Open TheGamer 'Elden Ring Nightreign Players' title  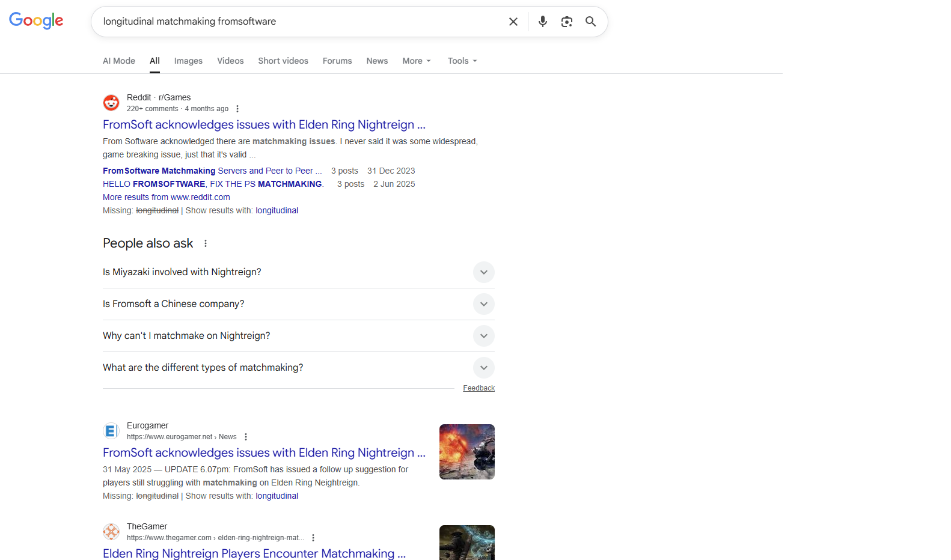point(254,553)
